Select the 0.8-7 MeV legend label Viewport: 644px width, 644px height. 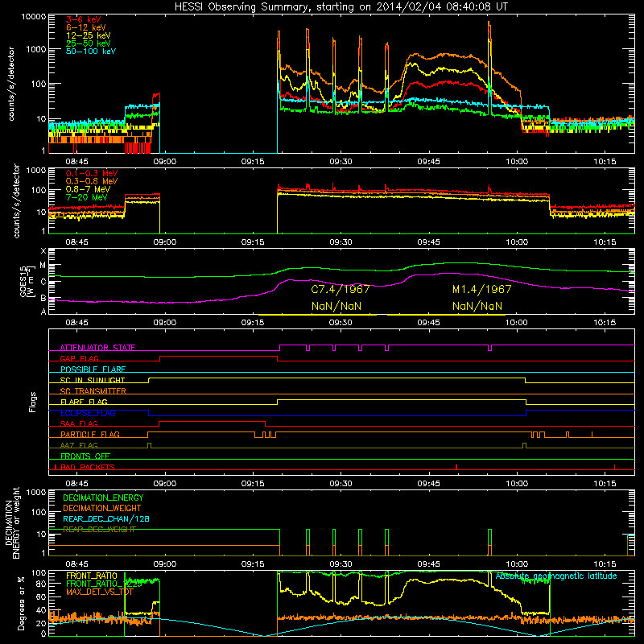pyautogui.click(x=88, y=189)
